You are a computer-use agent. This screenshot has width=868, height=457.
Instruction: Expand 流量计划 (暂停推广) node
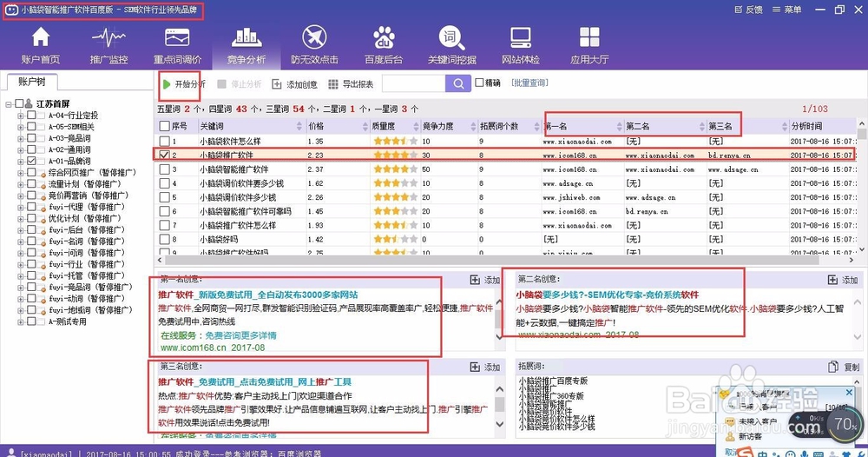pos(21,184)
